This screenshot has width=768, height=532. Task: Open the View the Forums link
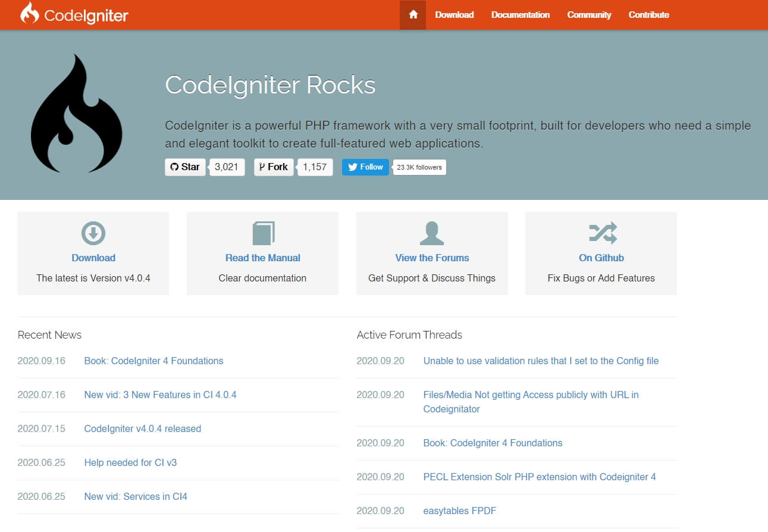click(432, 258)
